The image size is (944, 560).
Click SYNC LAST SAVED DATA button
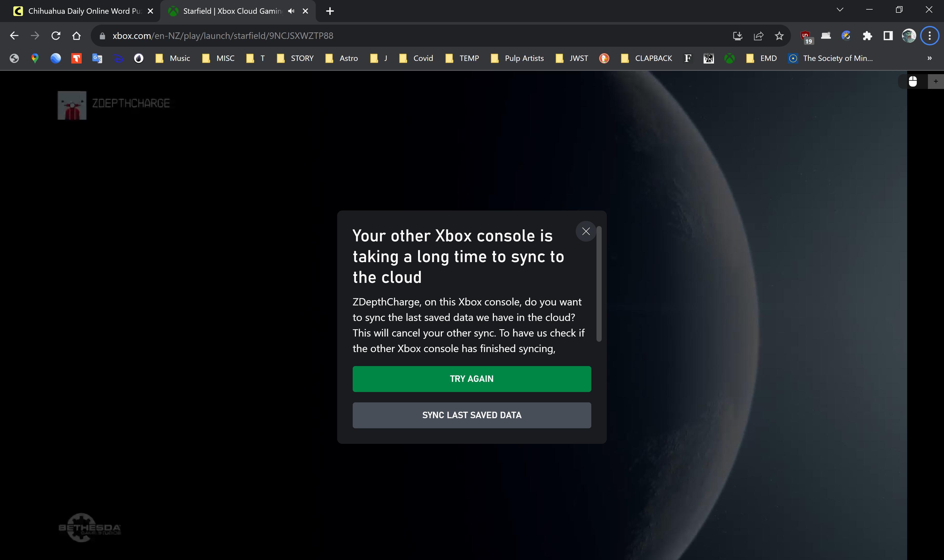point(472,415)
